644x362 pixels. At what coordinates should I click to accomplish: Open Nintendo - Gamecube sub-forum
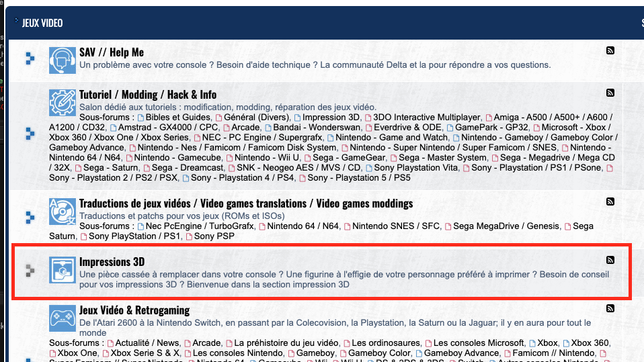pyautogui.click(x=177, y=158)
